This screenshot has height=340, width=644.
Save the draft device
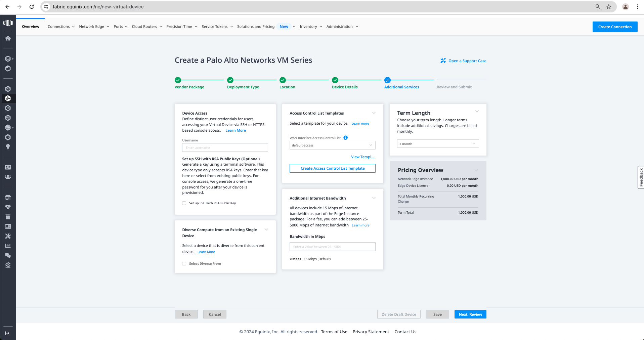point(437,314)
